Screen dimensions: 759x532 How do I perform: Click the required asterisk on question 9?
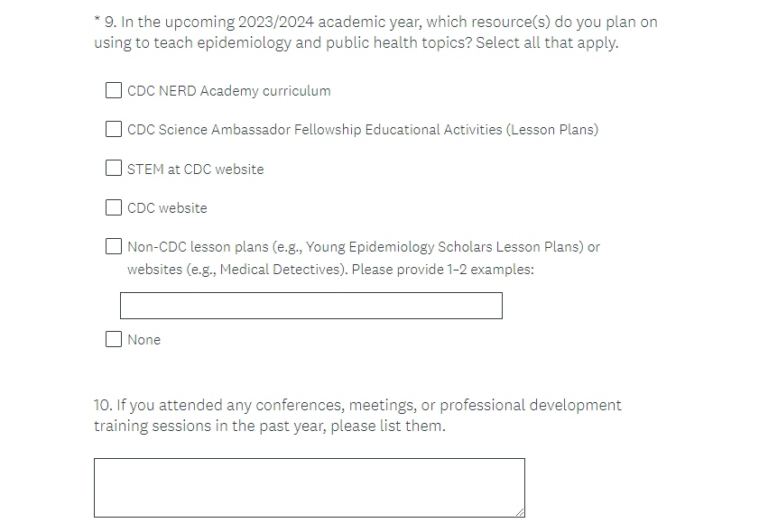click(97, 20)
